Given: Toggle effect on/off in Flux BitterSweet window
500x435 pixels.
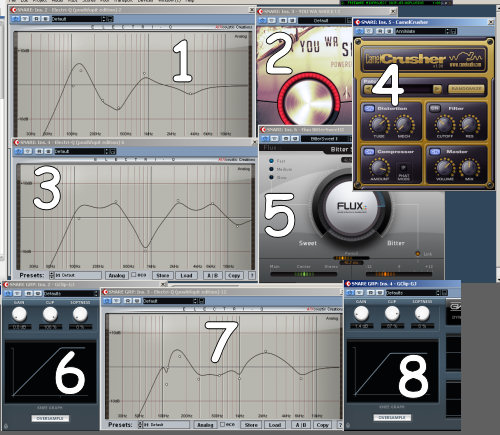Looking at the screenshot, I should (x=265, y=138).
